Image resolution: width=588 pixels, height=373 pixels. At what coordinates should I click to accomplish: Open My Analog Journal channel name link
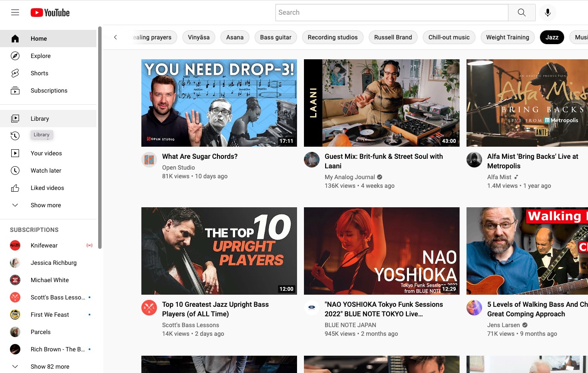[x=350, y=177]
